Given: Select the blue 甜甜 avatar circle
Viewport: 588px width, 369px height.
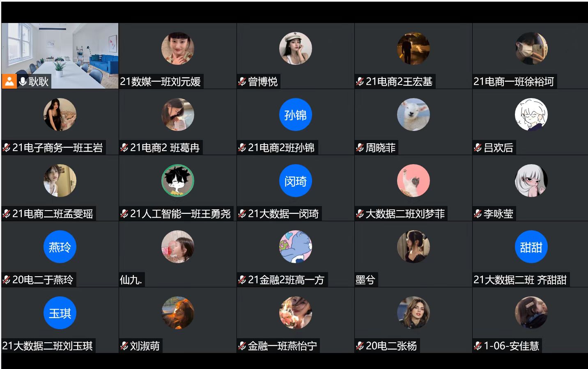Looking at the screenshot, I should pyautogui.click(x=531, y=247).
